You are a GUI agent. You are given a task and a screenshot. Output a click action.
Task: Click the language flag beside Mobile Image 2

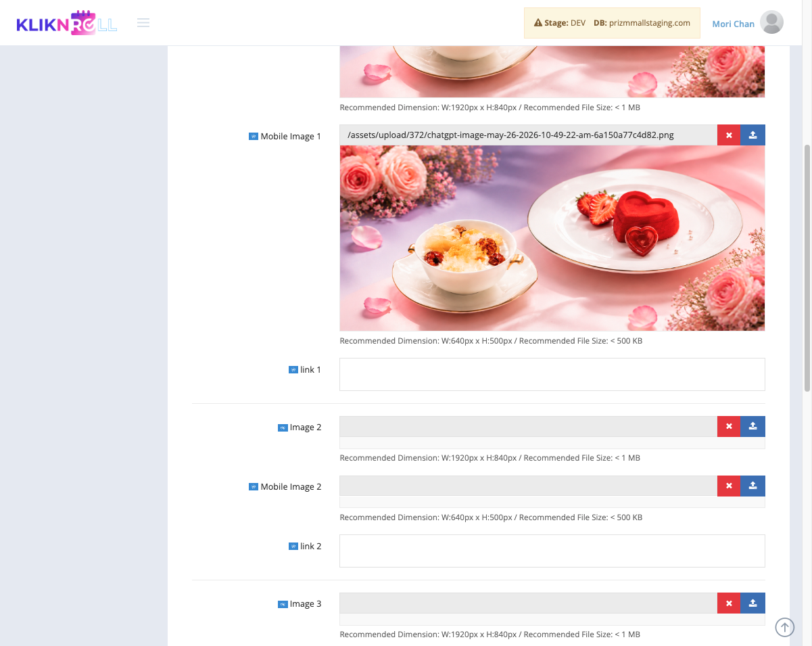[x=254, y=487]
